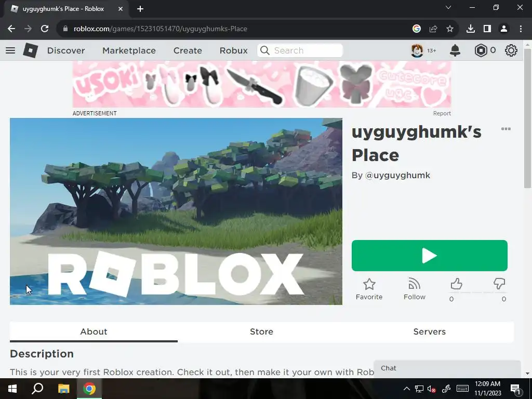
Task: Switch to the About tab
Action: 94,332
